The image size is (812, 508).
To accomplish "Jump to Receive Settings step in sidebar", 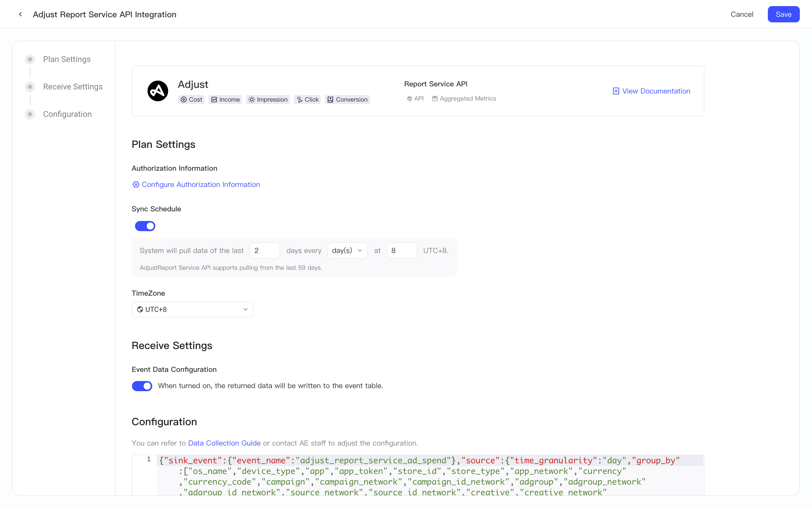I will (x=73, y=87).
